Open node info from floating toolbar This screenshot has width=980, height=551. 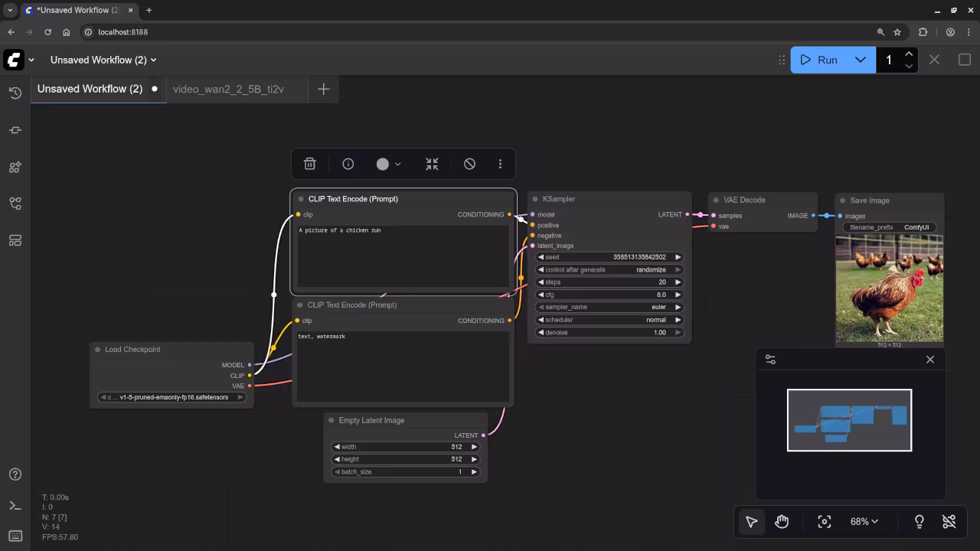pyautogui.click(x=348, y=164)
